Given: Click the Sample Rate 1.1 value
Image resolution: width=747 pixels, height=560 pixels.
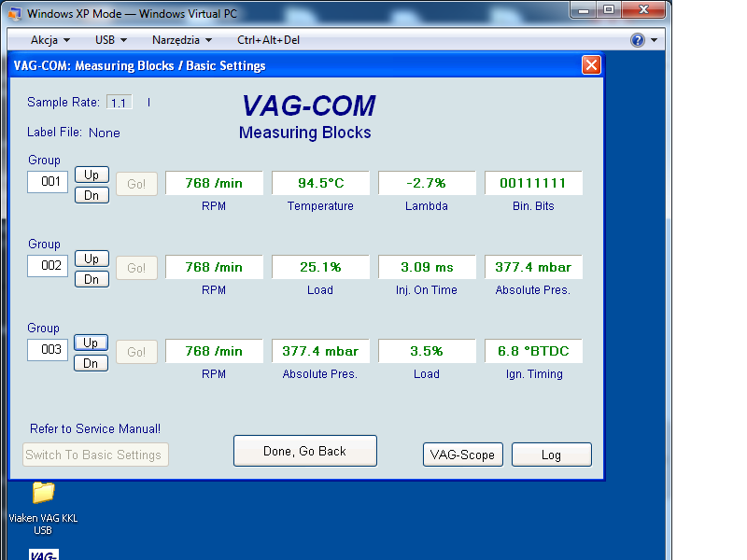Looking at the screenshot, I should 120,103.
